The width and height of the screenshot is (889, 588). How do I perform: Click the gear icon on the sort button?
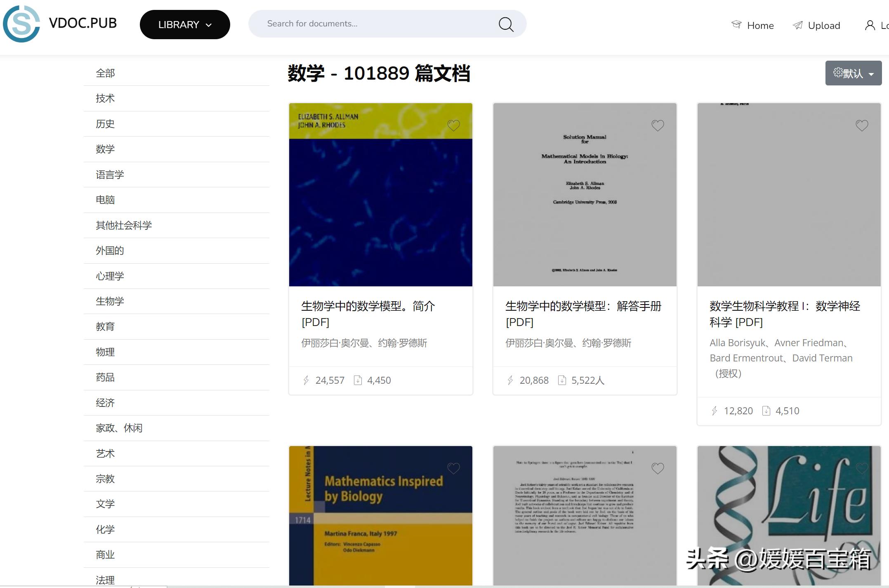pos(838,73)
